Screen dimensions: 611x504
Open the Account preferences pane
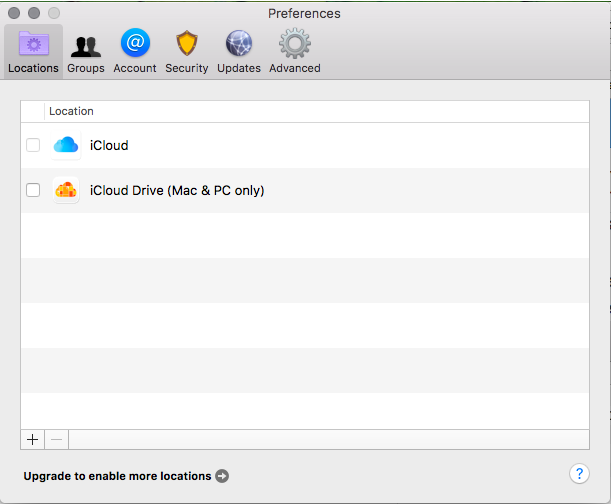tap(135, 52)
